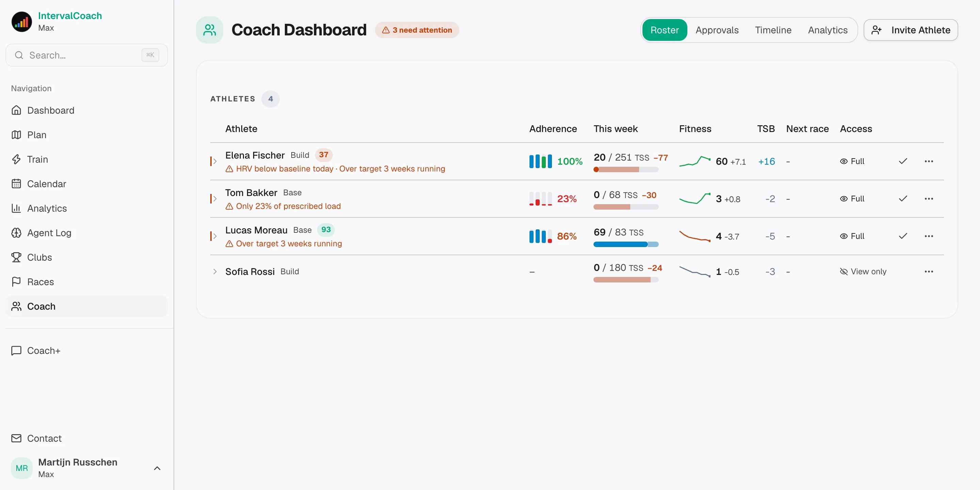Click checkmark in Tom Bakker's row
The width and height of the screenshot is (980, 490).
pos(903,199)
